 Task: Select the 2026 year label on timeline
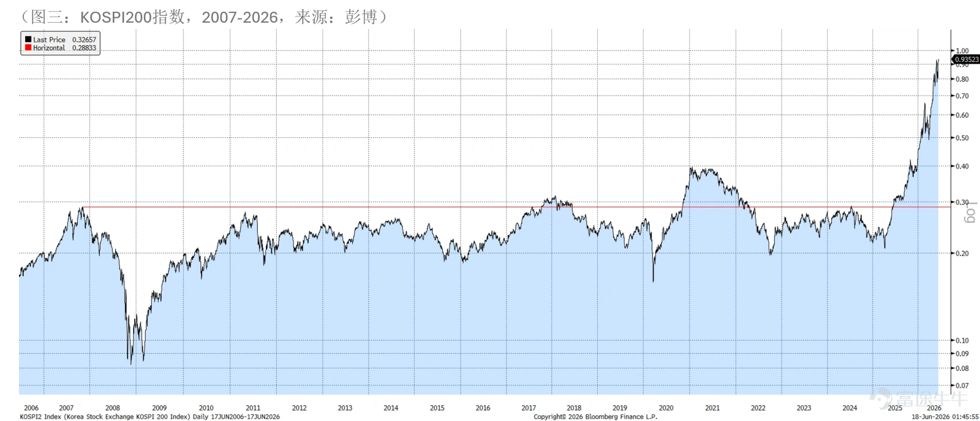[934, 408]
